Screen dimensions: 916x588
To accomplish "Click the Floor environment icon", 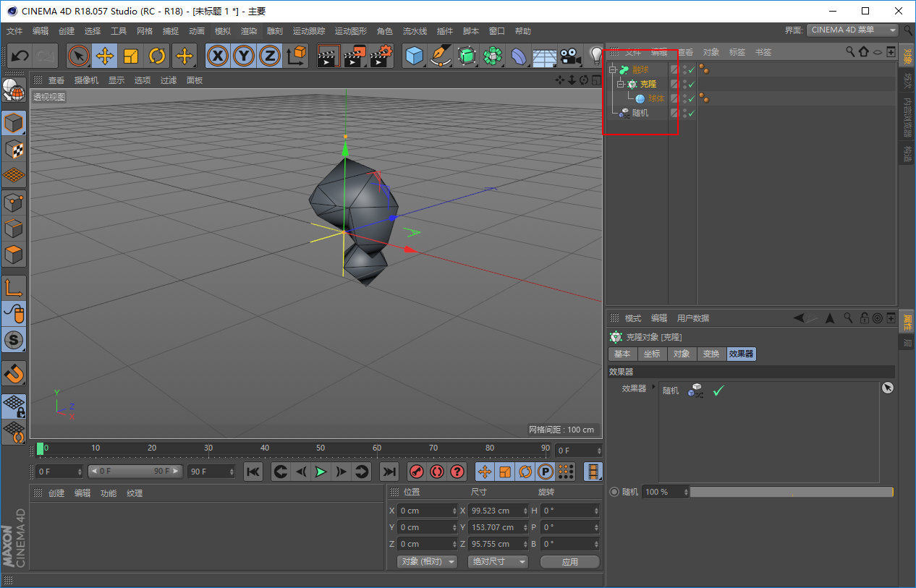I will coord(545,56).
